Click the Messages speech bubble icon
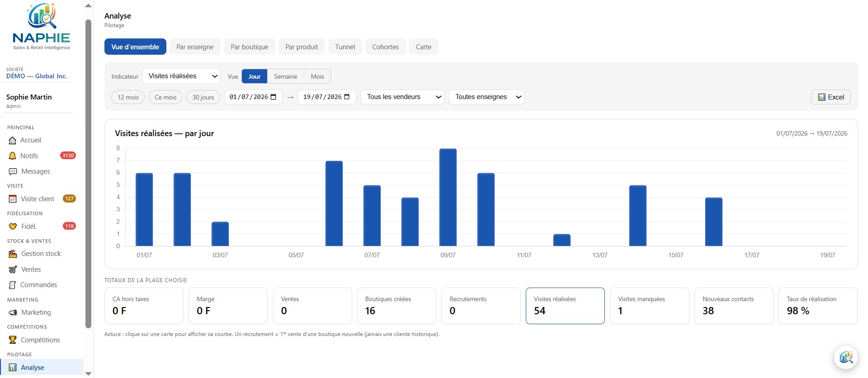The width and height of the screenshot is (868, 378). 13,172
